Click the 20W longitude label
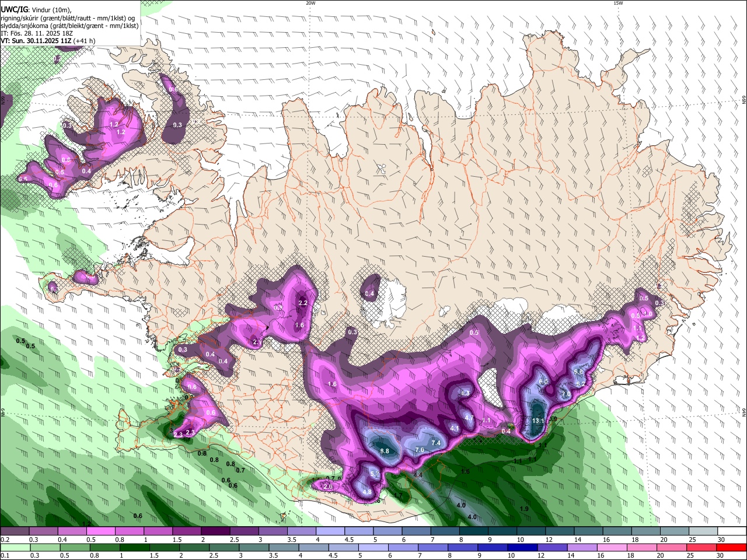 tap(310, 3)
